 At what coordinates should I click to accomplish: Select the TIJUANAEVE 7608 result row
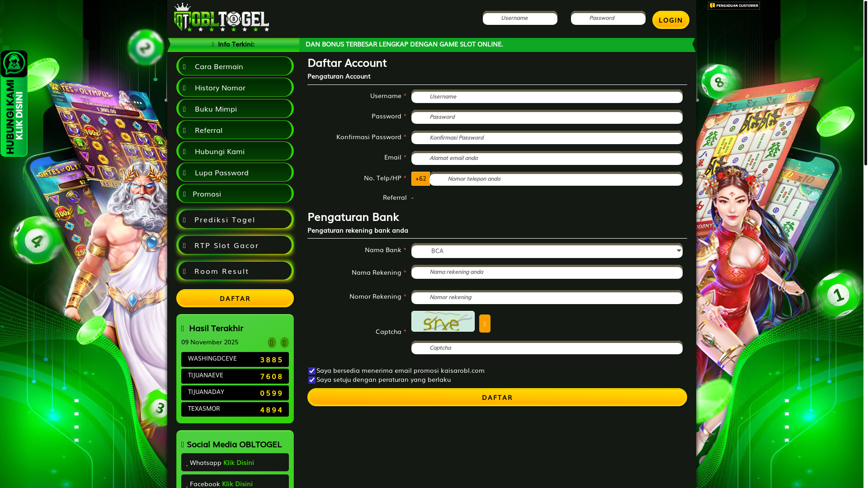[235, 376]
